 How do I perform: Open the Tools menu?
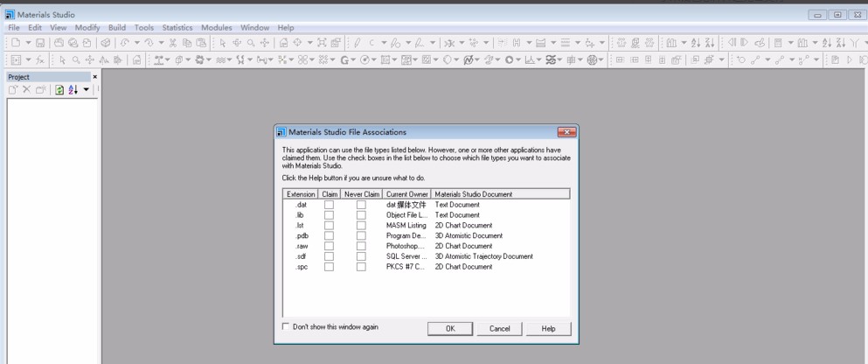(x=144, y=28)
